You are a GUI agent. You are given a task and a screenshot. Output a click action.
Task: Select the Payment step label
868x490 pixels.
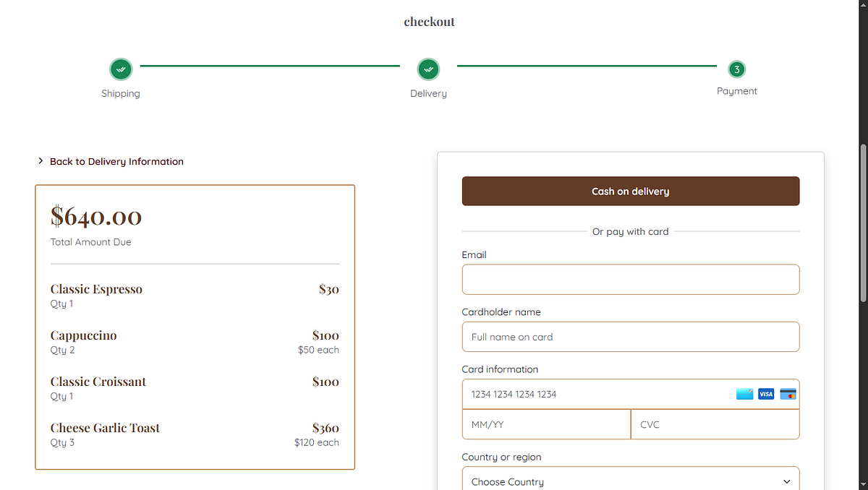click(736, 90)
